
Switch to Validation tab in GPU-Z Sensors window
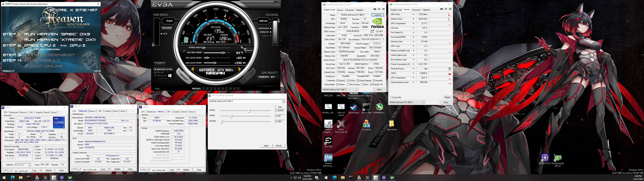click(x=426, y=10)
